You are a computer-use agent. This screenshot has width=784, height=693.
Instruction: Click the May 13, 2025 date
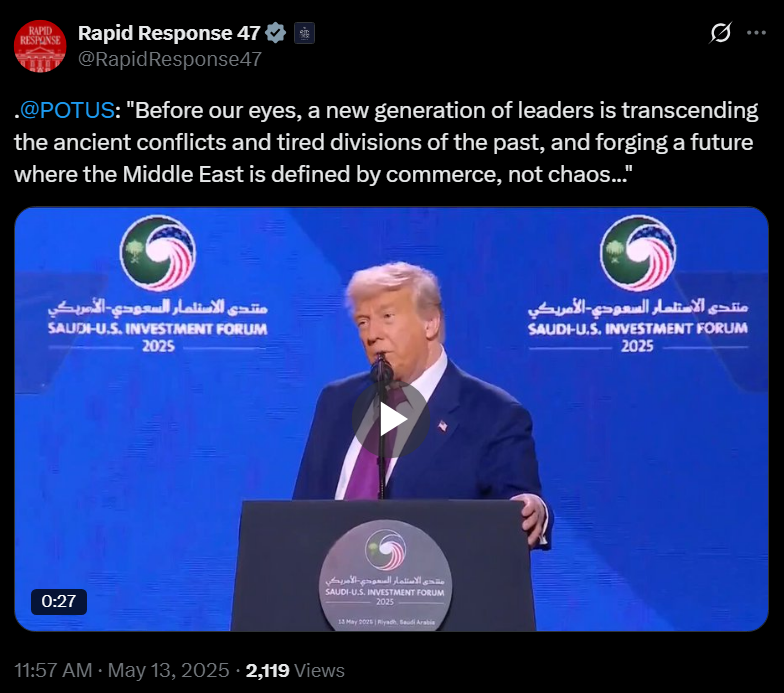tap(168, 670)
